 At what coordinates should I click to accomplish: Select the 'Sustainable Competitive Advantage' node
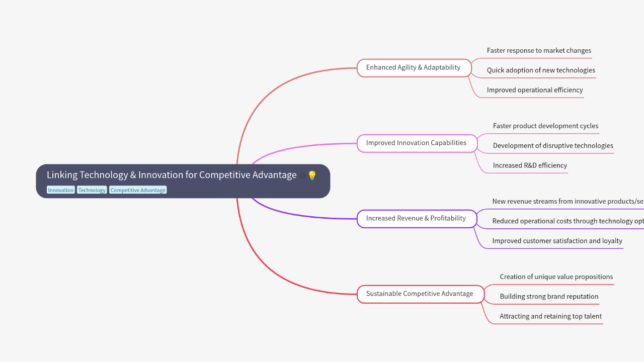click(x=421, y=294)
